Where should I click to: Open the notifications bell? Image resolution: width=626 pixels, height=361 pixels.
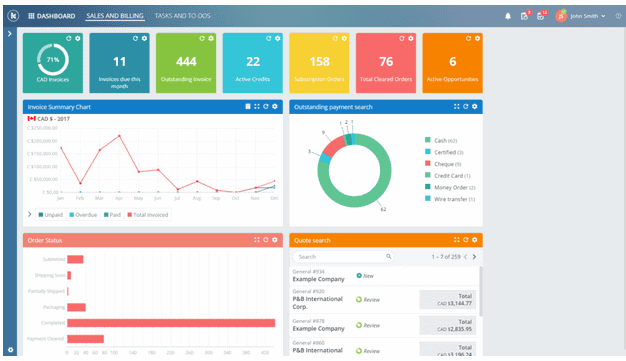coord(508,16)
